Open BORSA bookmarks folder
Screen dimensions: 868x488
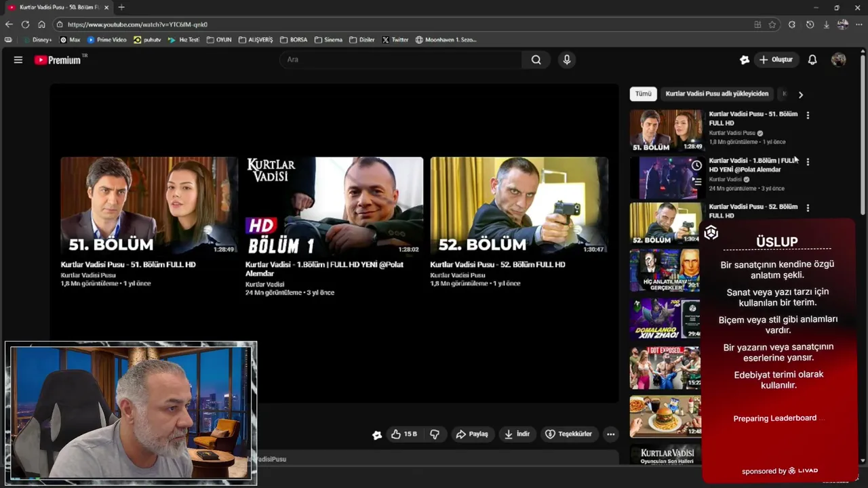point(294,40)
